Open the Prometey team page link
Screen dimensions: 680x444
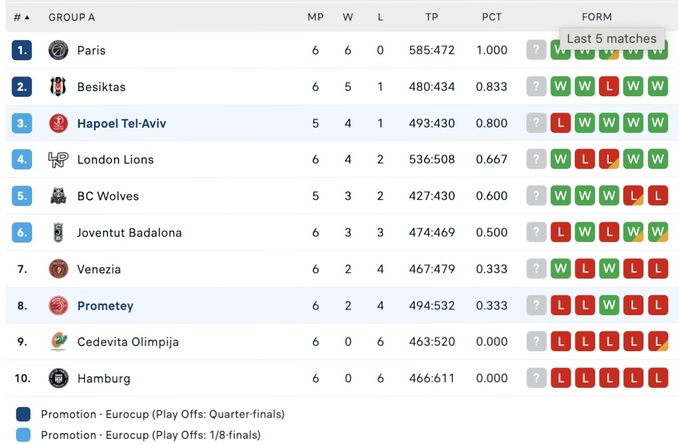[x=105, y=306]
